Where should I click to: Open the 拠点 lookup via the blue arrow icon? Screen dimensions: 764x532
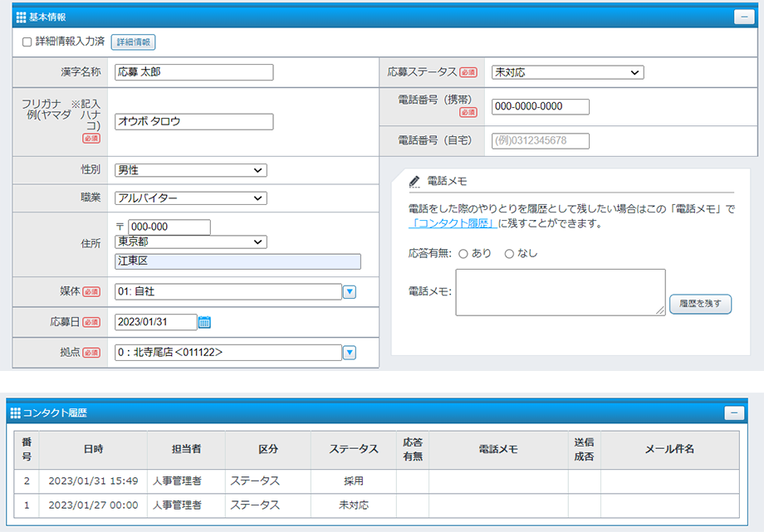[349, 352]
